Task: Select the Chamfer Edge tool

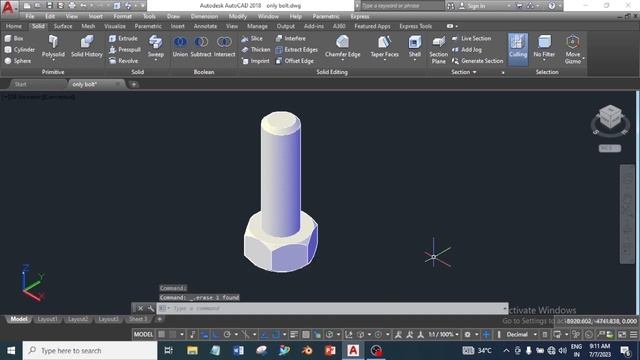Action: 342,46
